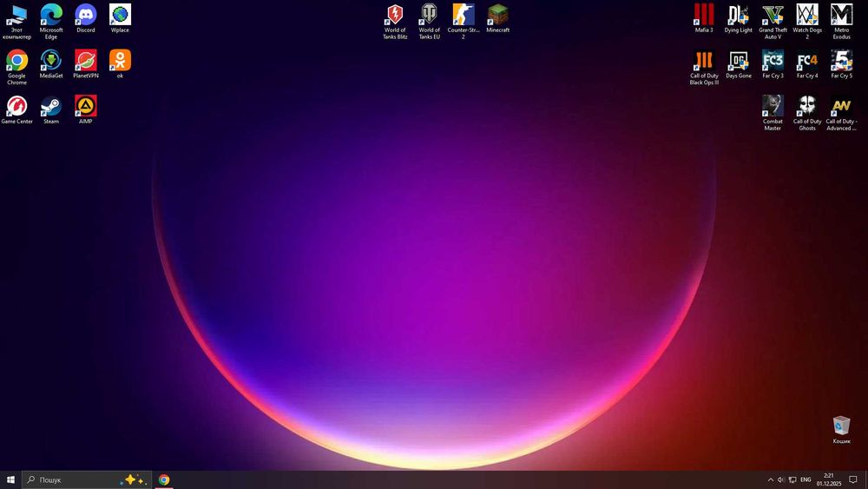
Task: Select Call of Duty Black Ops III shortcut
Action: click(704, 67)
